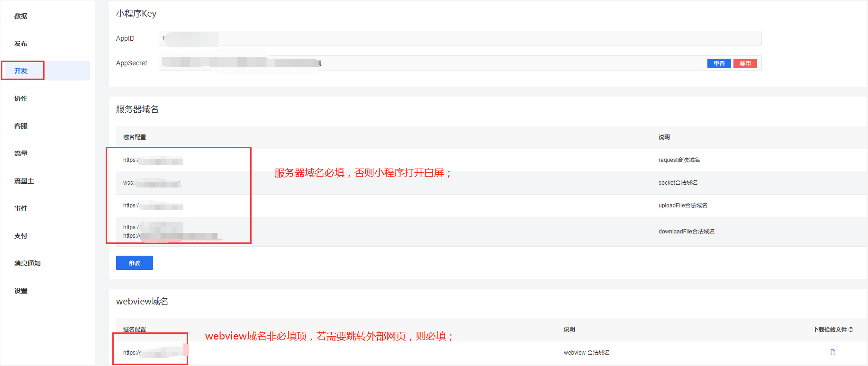Open the 设置 sidebar item
This screenshot has height=366, width=868.
[x=21, y=291]
